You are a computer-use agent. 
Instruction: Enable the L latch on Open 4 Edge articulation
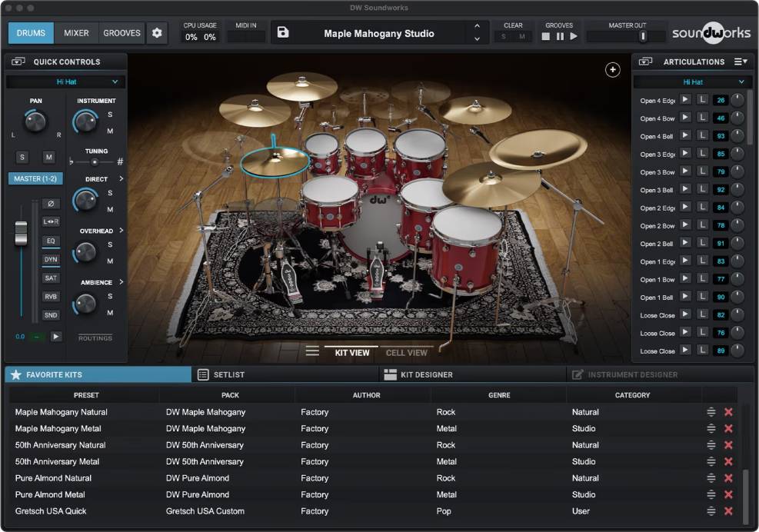coord(702,98)
